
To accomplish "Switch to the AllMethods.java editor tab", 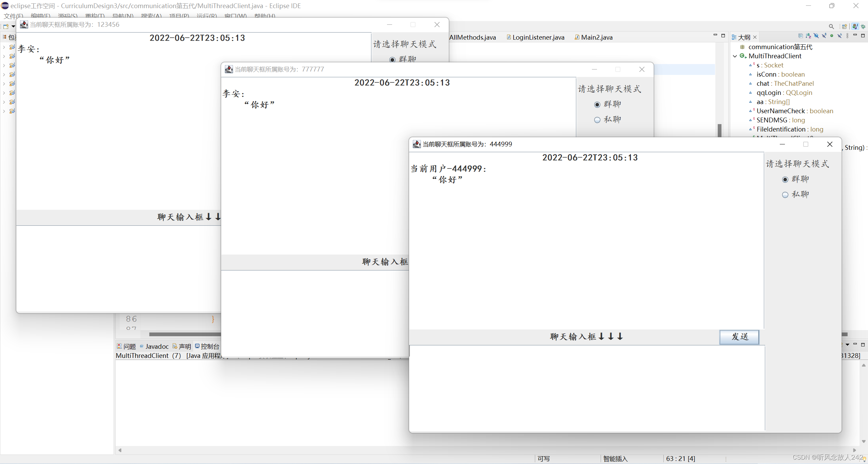I will coord(472,37).
